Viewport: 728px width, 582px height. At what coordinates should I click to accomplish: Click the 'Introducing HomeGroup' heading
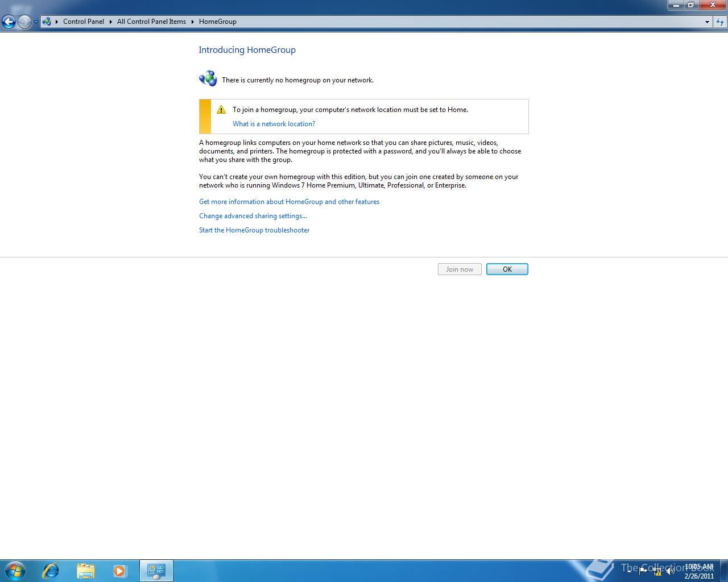coord(247,50)
